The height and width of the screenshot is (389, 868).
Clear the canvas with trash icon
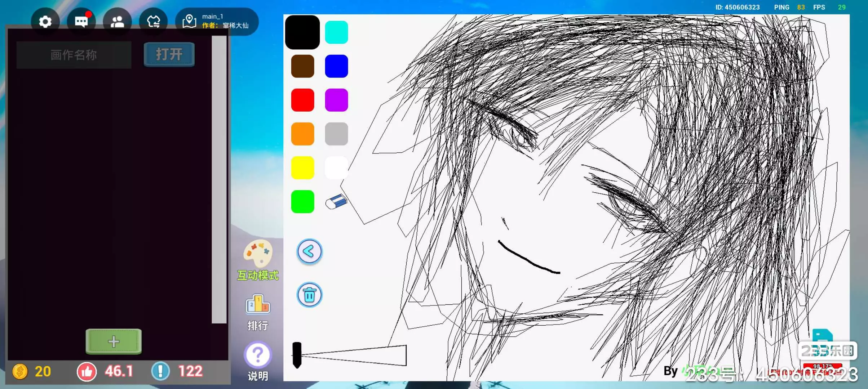tap(309, 295)
